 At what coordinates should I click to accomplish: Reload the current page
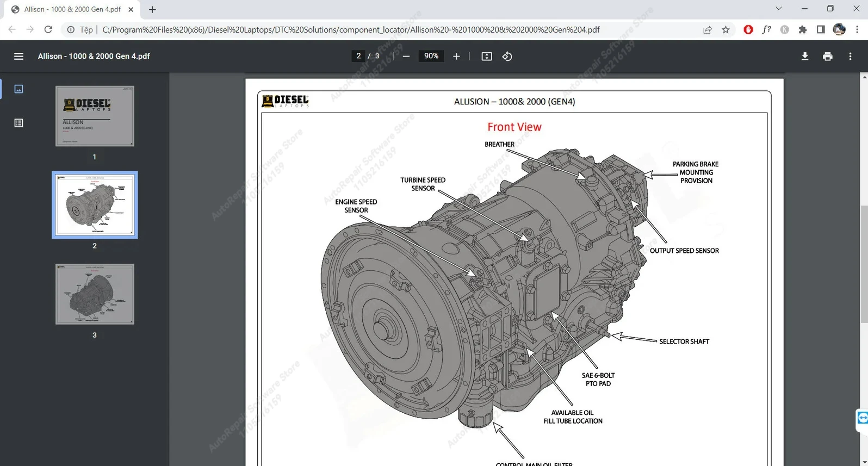(48, 30)
